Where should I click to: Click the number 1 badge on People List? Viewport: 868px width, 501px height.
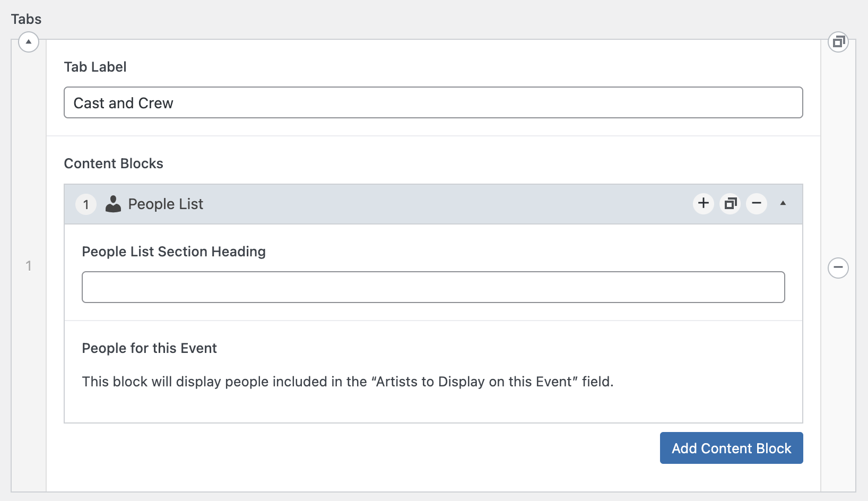86,204
